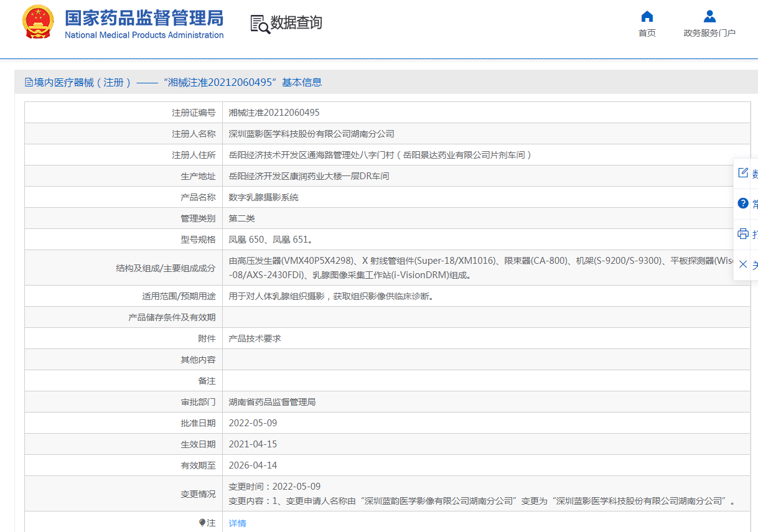Click the 管理类别 label cell
The image size is (758, 532).
pyautogui.click(x=123, y=218)
